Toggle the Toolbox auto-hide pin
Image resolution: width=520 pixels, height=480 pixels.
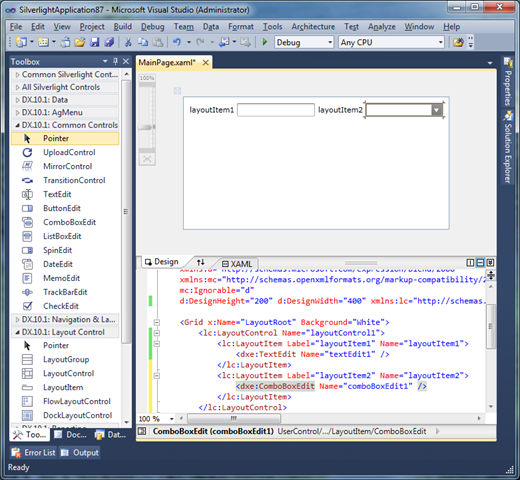pyautogui.click(x=115, y=61)
